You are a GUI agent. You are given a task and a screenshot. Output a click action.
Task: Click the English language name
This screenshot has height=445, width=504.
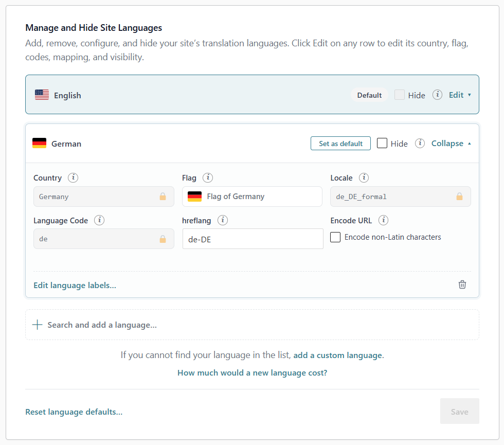67,96
